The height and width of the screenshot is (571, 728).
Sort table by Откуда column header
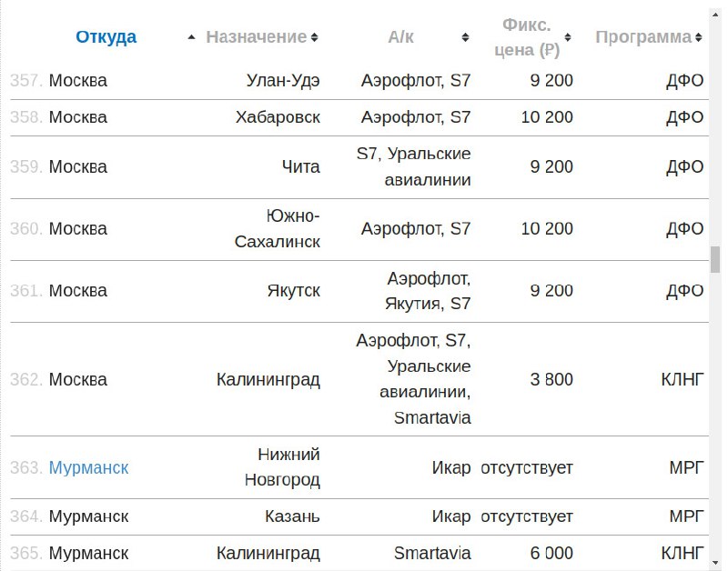pos(106,37)
